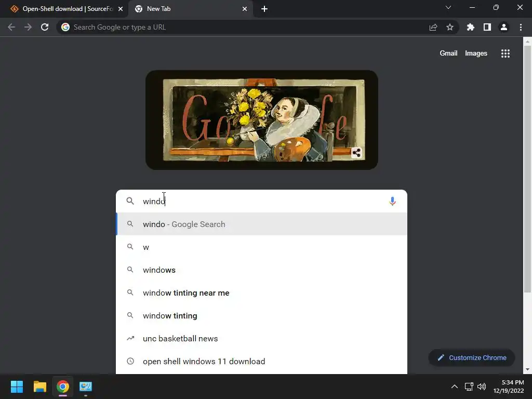Toggle the Chrome side panel
The height and width of the screenshot is (399, 532).
(487, 27)
